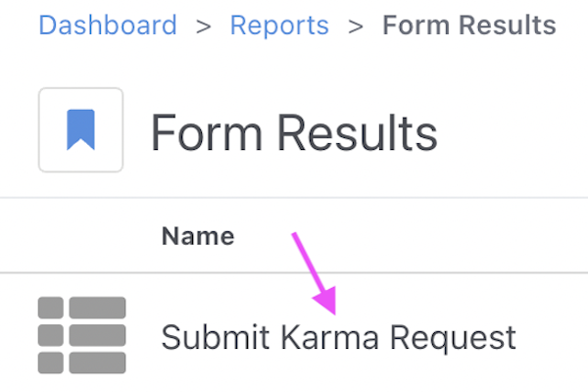Sort by the Name column header
Viewport: 588px width, 392px height.
(x=198, y=236)
